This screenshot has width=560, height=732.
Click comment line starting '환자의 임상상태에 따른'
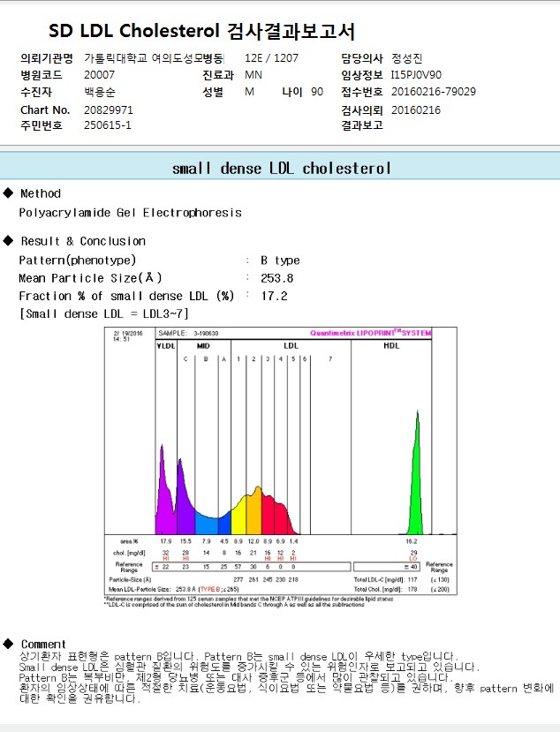(x=286, y=688)
